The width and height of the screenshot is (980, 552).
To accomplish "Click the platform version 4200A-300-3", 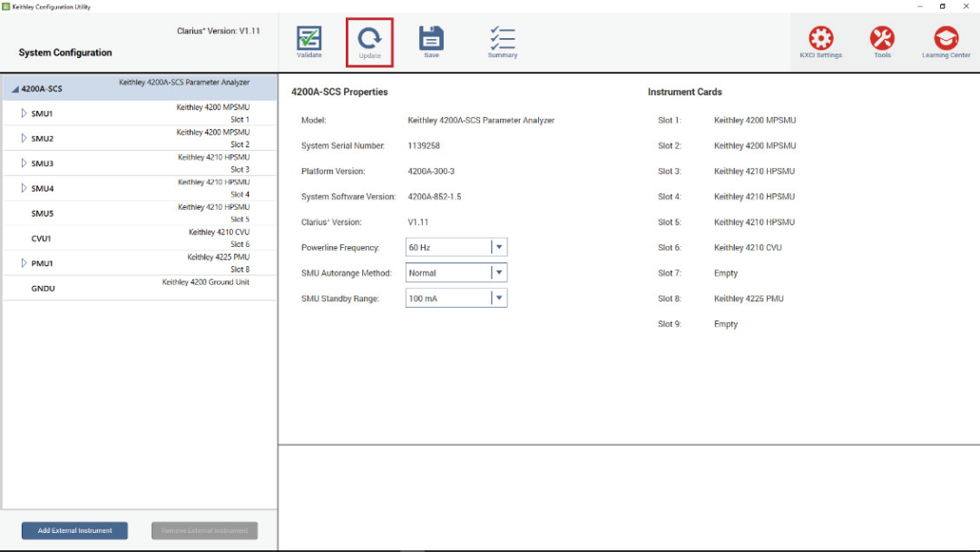I will pos(431,172).
